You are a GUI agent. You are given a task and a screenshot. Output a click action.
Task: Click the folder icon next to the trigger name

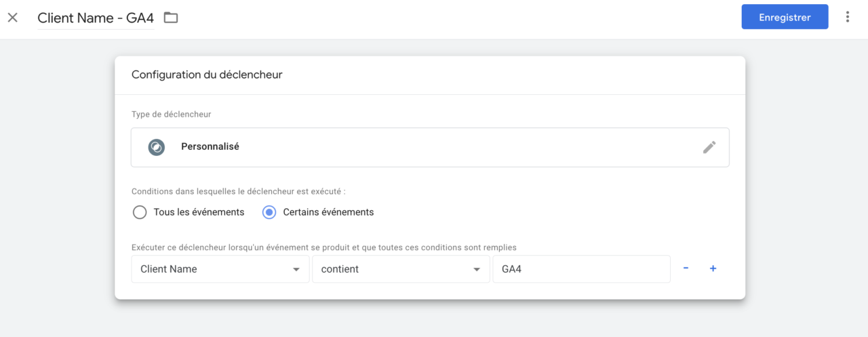click(171, 18)
